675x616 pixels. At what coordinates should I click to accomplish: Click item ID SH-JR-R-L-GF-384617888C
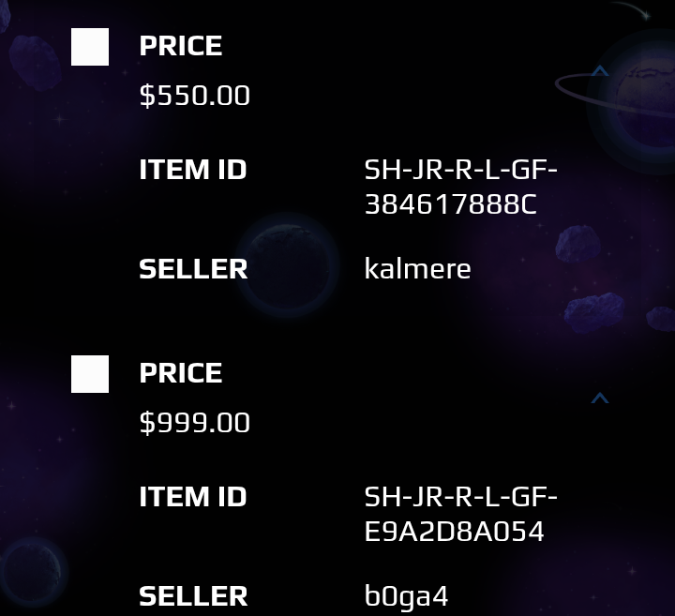coord(460,187)
